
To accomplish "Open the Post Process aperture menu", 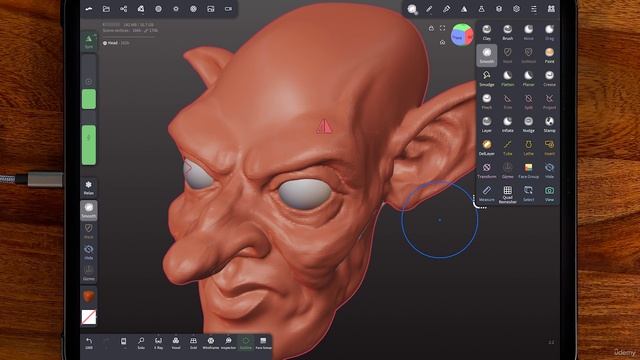I will [x=193, y=9].
